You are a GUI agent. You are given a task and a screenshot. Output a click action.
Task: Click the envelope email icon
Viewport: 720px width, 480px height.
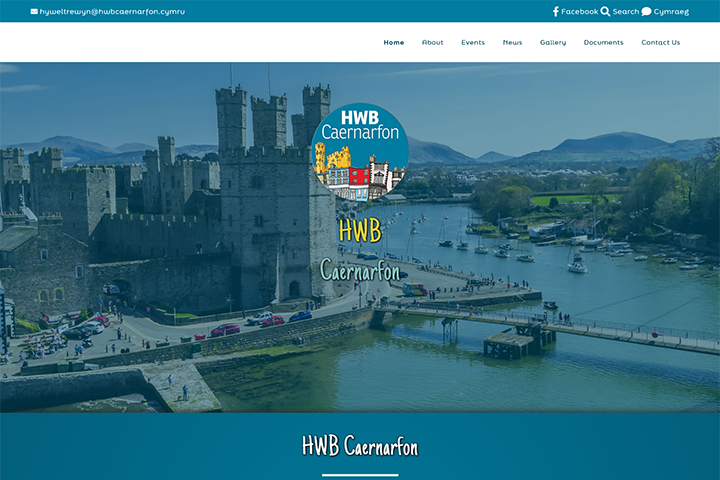tap(34, 11)
